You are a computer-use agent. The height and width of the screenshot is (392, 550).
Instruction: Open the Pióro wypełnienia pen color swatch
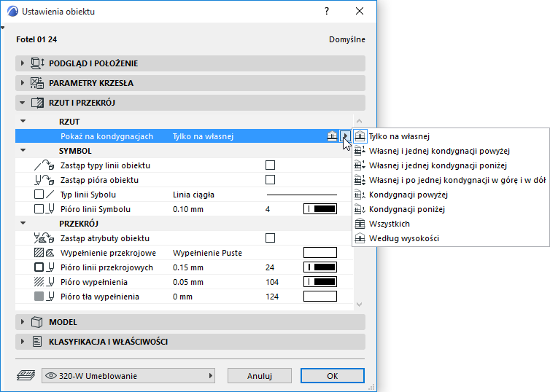point(320,282)
